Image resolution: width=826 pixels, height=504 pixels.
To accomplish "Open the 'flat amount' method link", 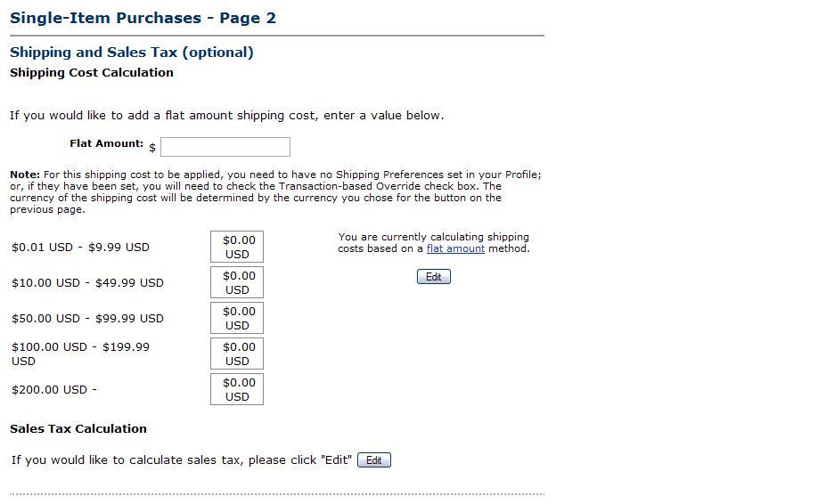I will 455,248.
